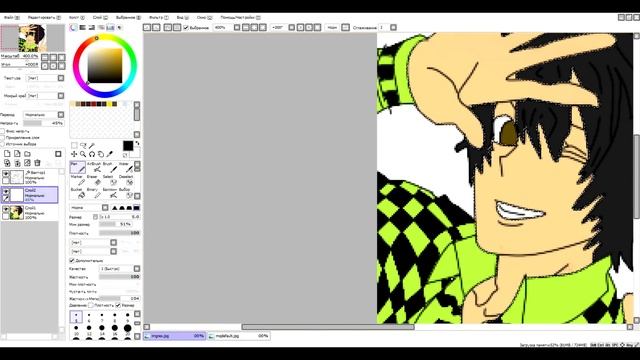The image size is (640, 360).
Task: Select the Marker tool
Action: pos(78,180)
